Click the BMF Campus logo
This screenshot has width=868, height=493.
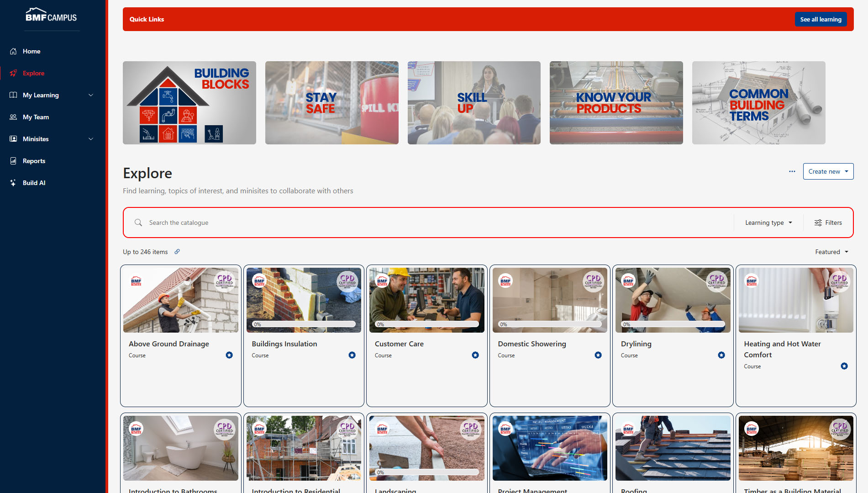(x=51, y=15)
